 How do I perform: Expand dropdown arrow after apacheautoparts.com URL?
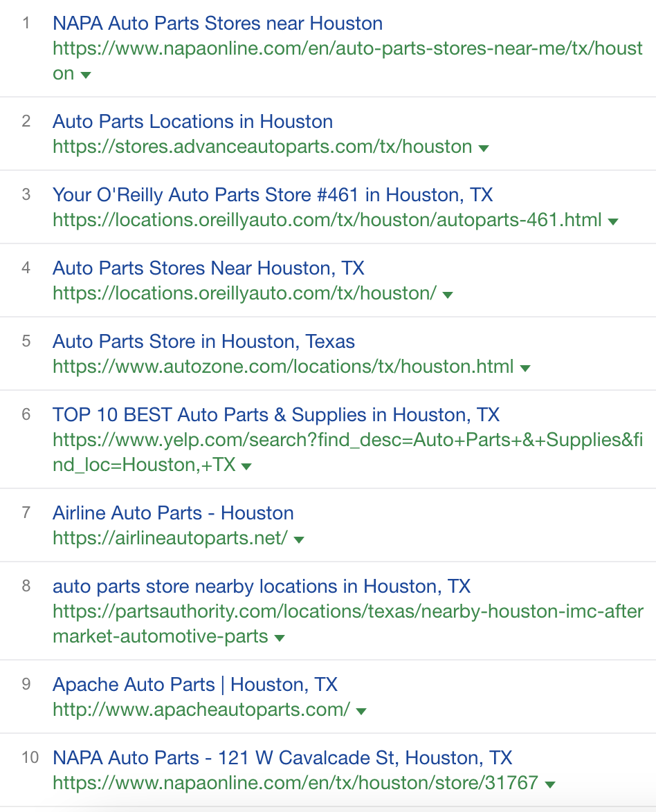[362, 712]
